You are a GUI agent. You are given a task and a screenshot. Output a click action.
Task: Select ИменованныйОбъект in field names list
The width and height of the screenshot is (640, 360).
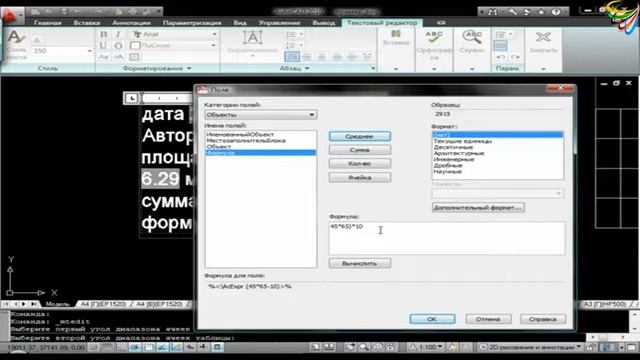click(240, 134)
